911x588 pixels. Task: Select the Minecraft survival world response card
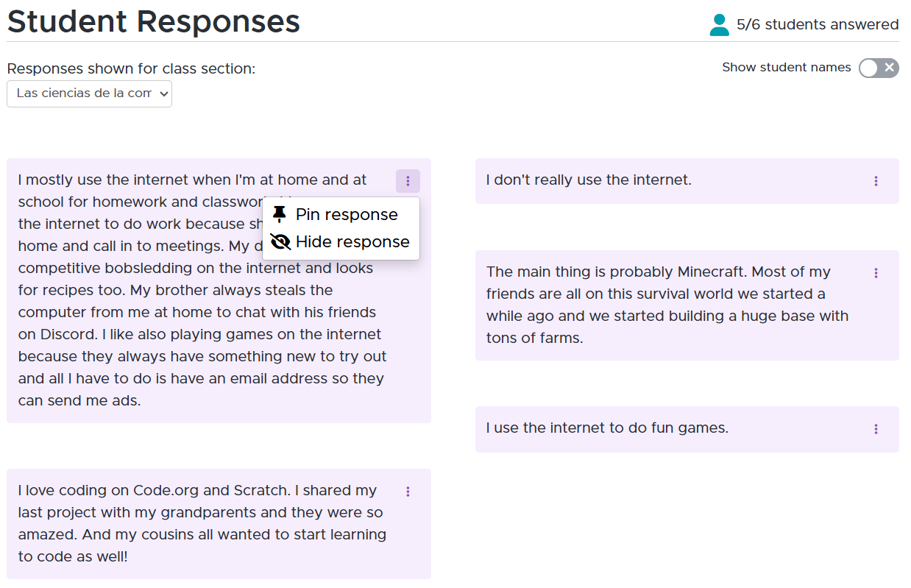687,305
